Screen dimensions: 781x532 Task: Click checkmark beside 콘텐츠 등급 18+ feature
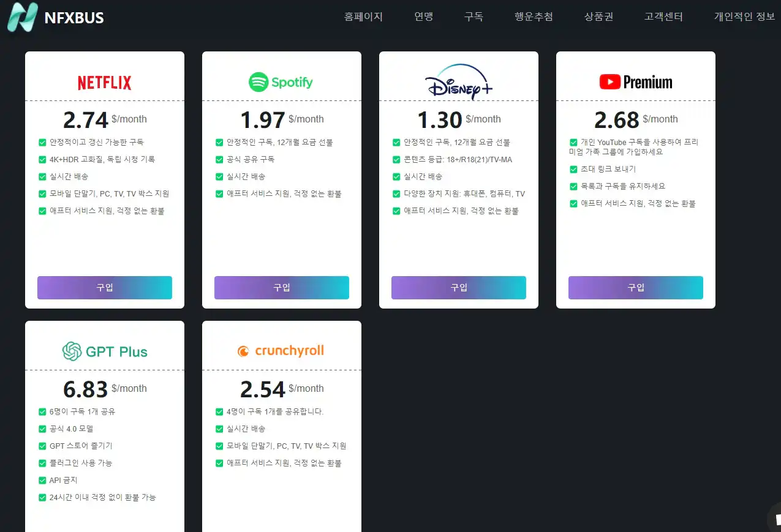pos(396,159)
